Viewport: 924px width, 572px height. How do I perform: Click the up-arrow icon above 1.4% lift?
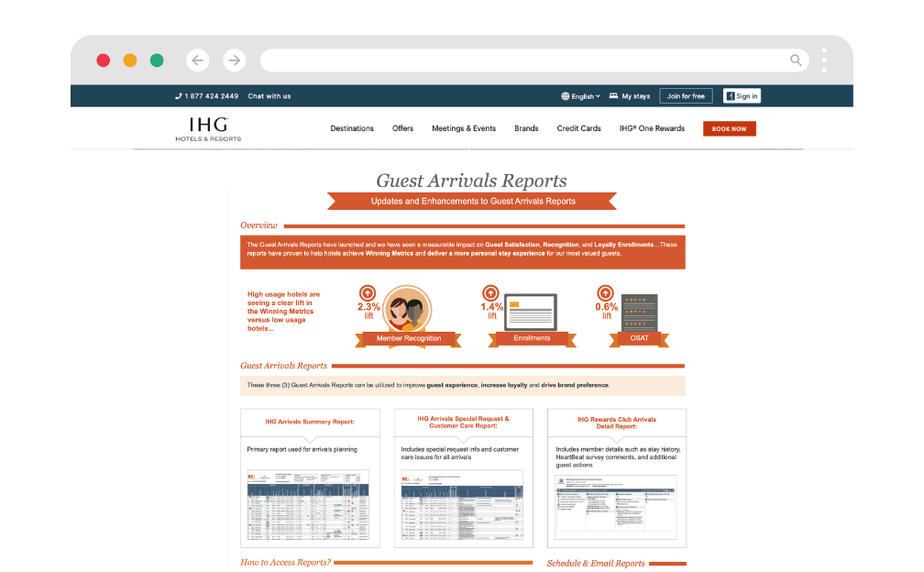(491, 292)
